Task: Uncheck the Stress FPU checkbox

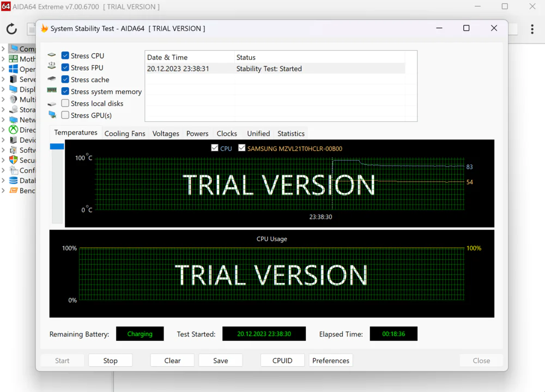Action: [65, 67]
